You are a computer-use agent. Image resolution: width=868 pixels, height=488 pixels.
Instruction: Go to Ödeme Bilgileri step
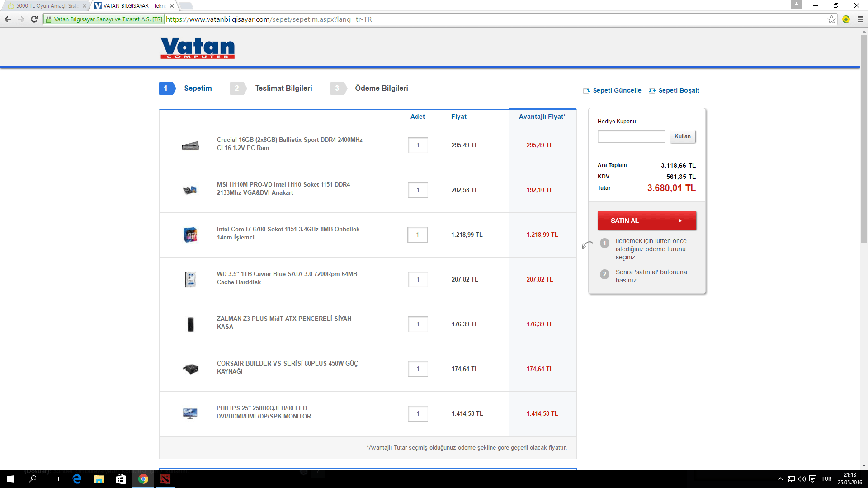(381, 89)
